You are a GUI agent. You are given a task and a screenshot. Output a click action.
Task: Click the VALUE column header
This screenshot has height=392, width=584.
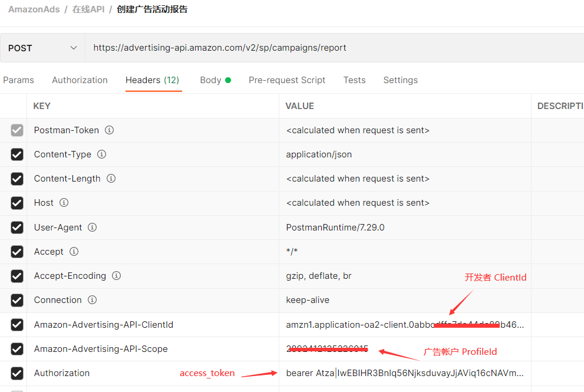(299, 106)
